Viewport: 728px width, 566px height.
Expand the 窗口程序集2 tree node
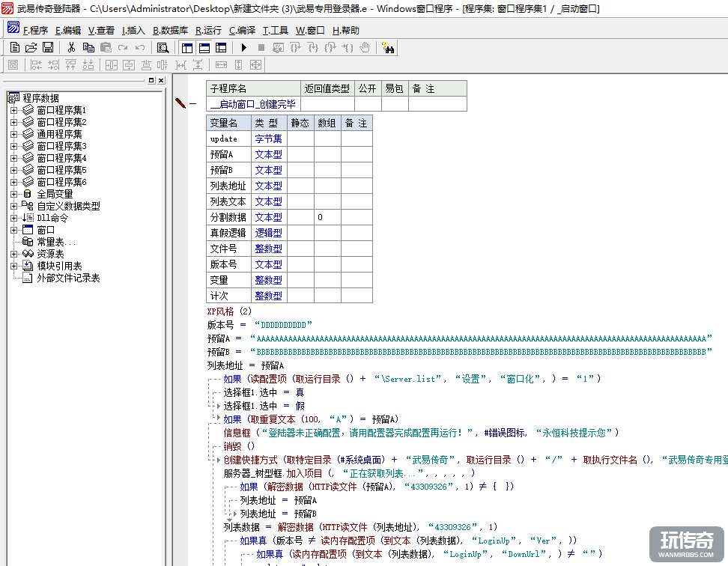tap(14, 123)
